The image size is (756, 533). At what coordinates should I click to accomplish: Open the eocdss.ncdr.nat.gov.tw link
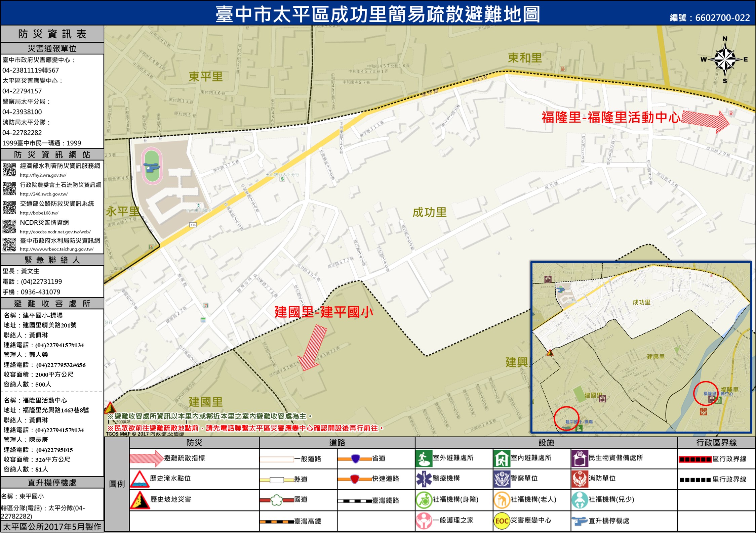[x=55, y=232]
